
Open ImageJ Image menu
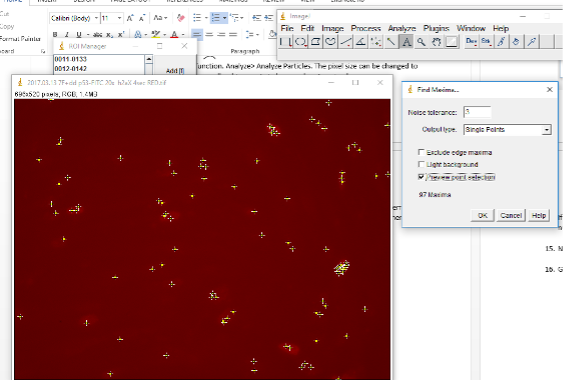333,28
